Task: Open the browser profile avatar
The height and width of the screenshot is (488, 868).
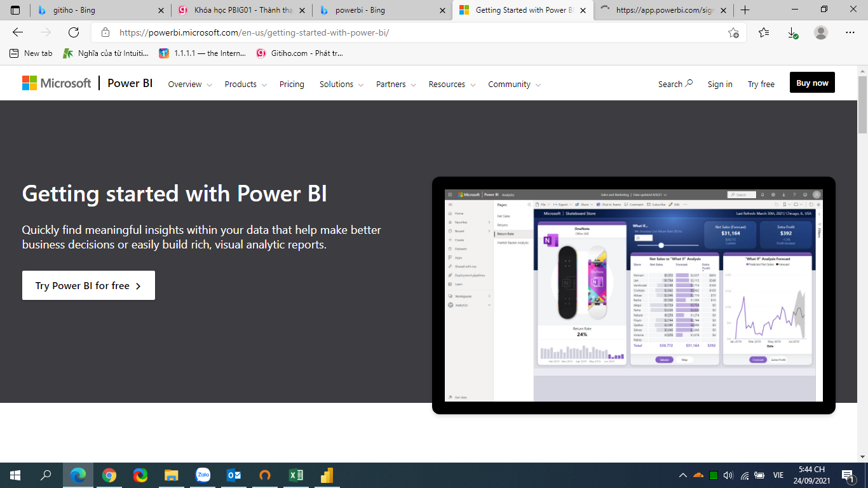Action: pos(821,32)
